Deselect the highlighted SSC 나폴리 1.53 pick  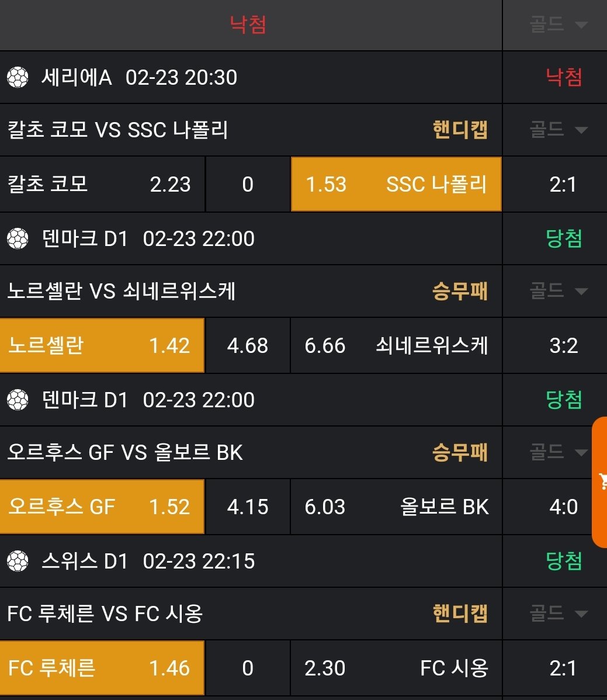[x=396, y=184]
